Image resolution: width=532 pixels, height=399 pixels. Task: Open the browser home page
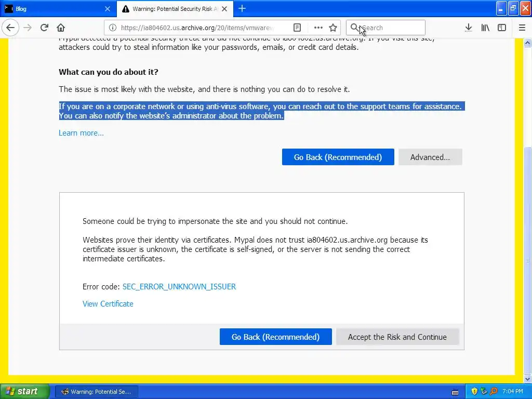(61, 28)
